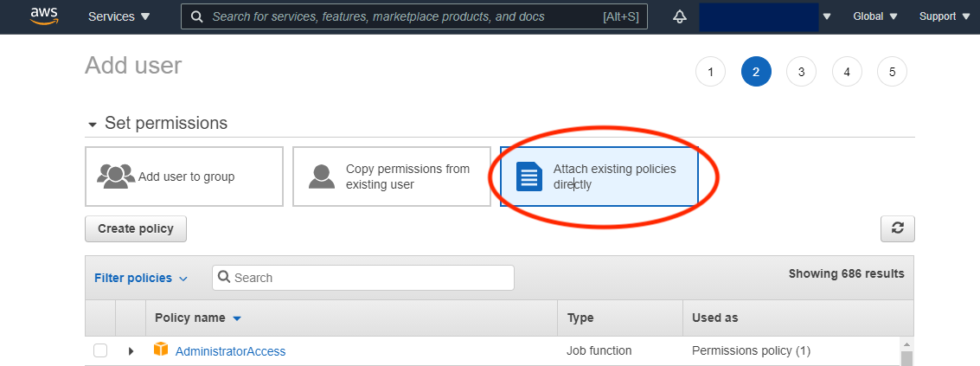Click into the policy Search field
This screenshot has height=366, width=980.
(363, 278)
